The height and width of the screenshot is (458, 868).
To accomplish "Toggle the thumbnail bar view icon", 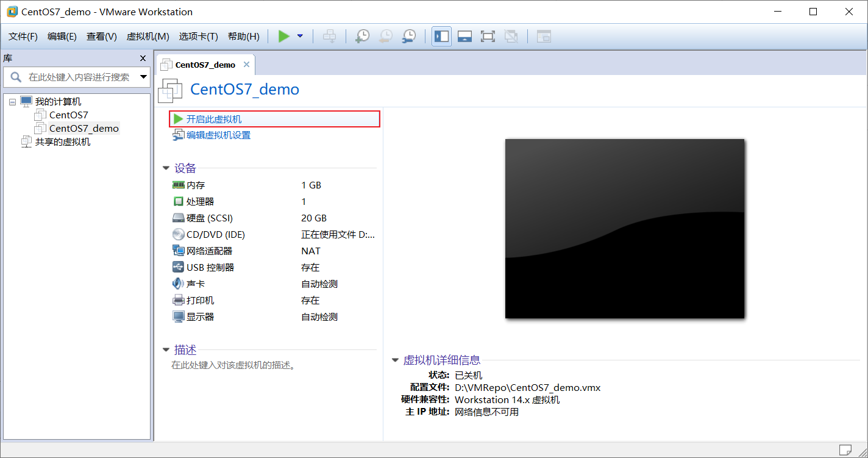I will point(464,37).
